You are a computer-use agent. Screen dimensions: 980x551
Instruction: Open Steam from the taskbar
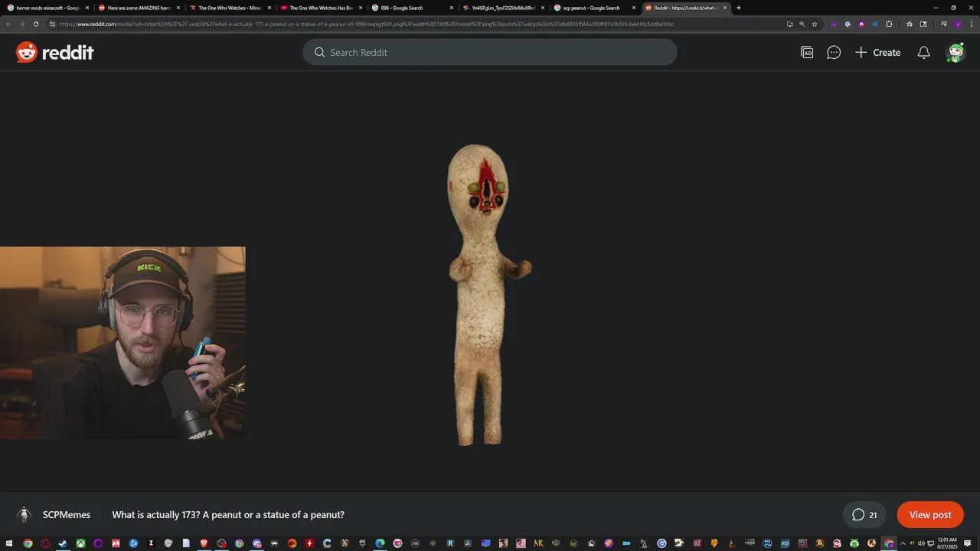coord(63,543)
